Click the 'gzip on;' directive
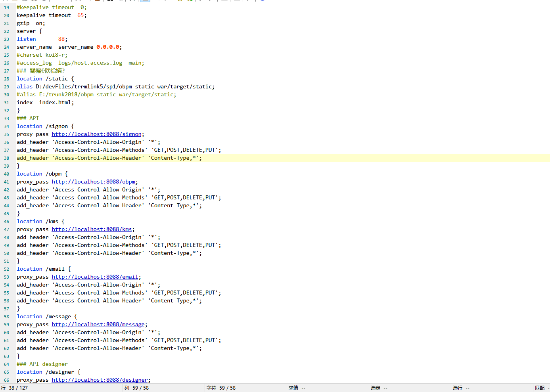The image size is (550, 392). (x=31, y=23)
